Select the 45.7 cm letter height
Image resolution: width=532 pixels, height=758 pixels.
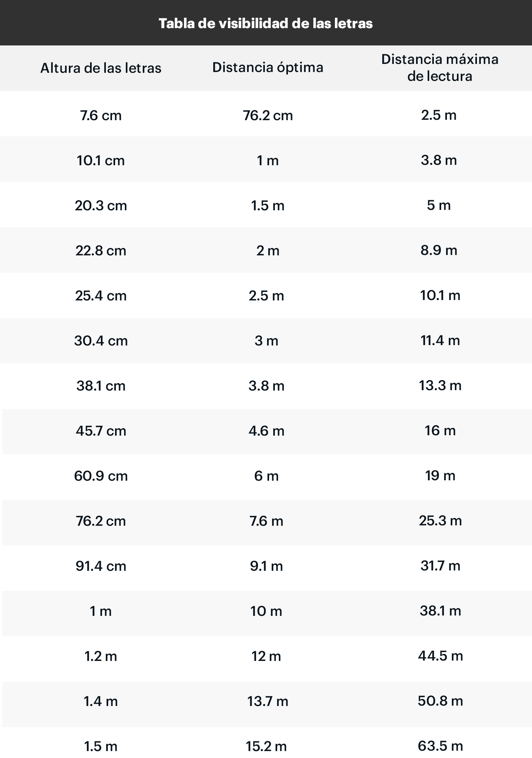[x=101, y=431]
